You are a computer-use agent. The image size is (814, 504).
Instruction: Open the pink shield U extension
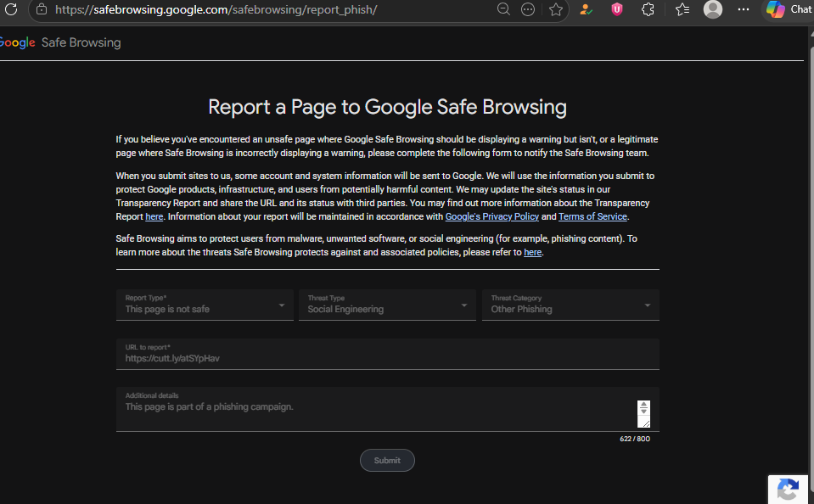pyautogui.click(x=617, y=9)
